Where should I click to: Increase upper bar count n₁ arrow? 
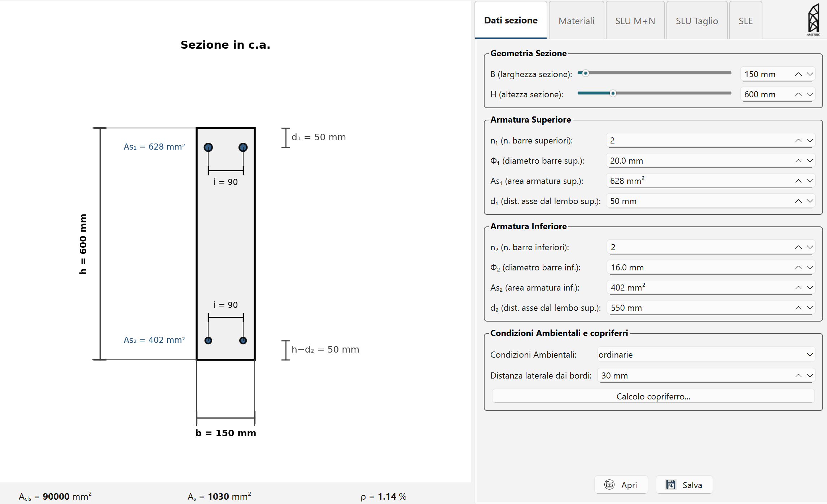click(798, 141)
